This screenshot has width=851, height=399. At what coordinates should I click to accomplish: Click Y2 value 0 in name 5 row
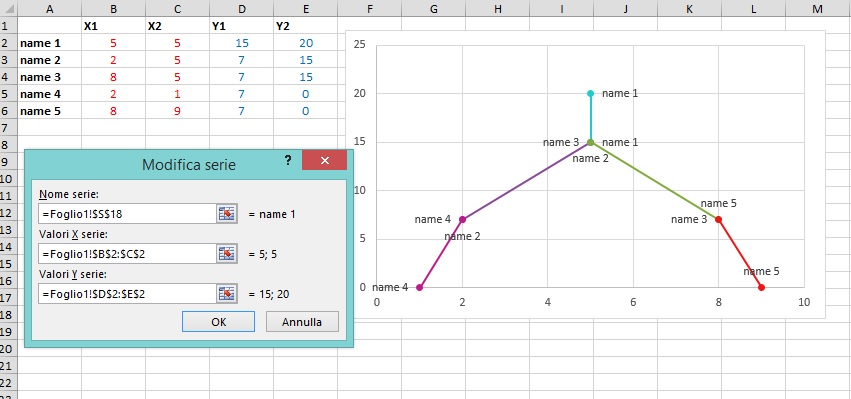pyautogui.click(x=306, y=111)
